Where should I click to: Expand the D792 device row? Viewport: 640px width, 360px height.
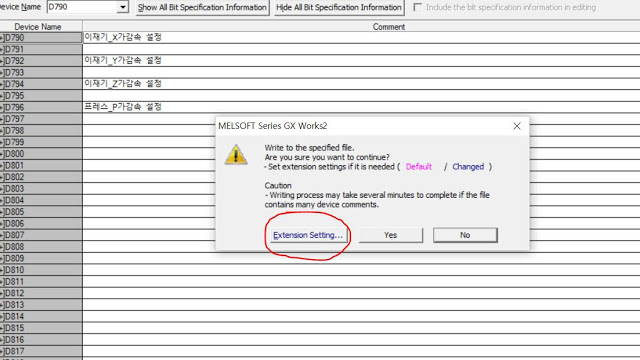2,61
